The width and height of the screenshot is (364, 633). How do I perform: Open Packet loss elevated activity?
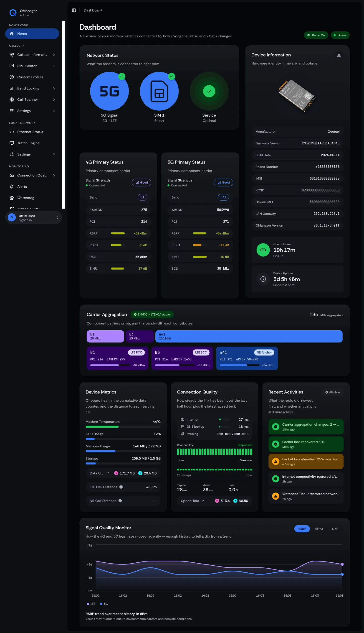306,461
